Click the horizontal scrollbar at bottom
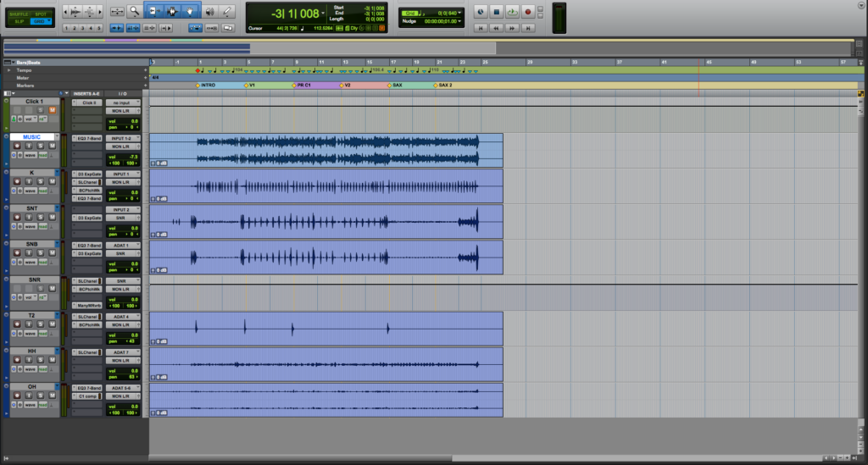The width and height of the screenshot is (868, 465). point(301,458)
